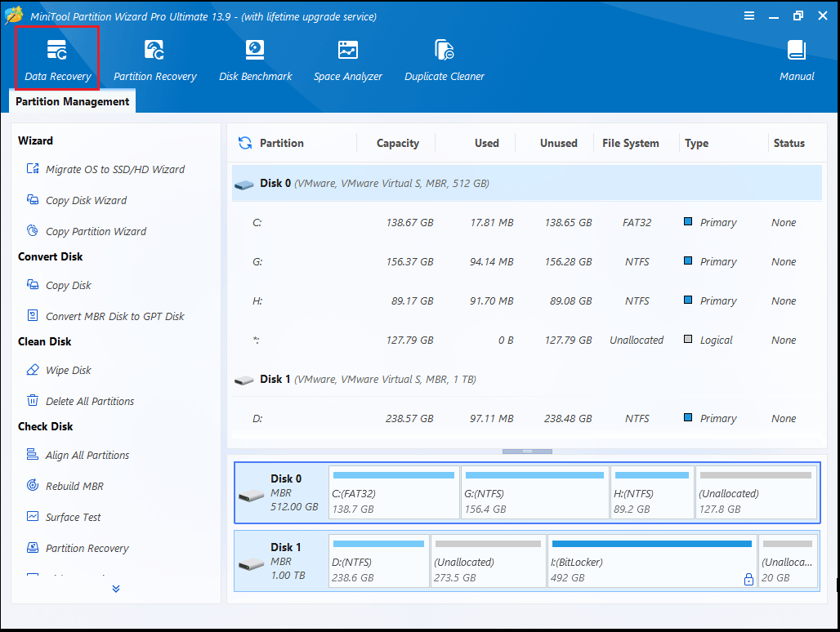Click the FAT32 file system cell
This screenshot has height=632, width=840.
pyautogui.click(x=637, y=222)
